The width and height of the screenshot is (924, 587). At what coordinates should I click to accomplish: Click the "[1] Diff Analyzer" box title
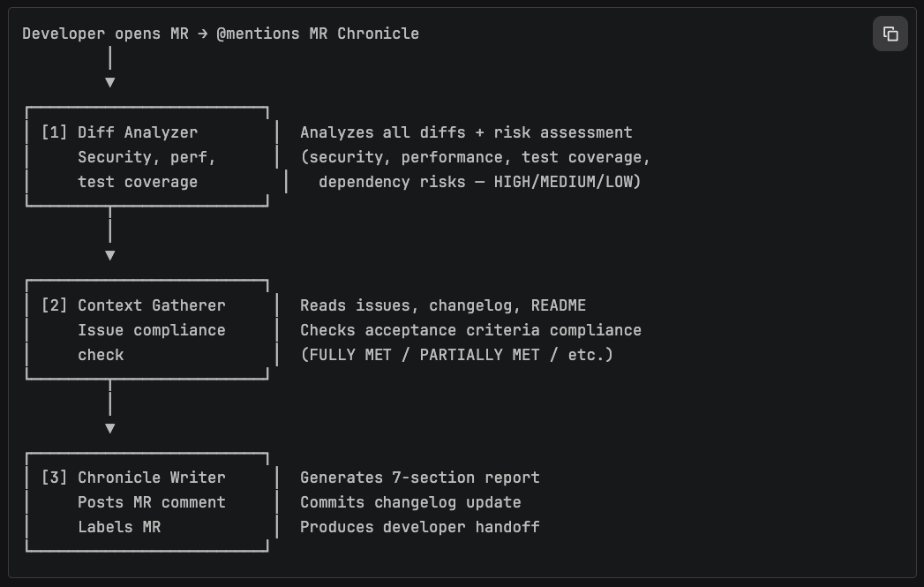click(120, 132)
